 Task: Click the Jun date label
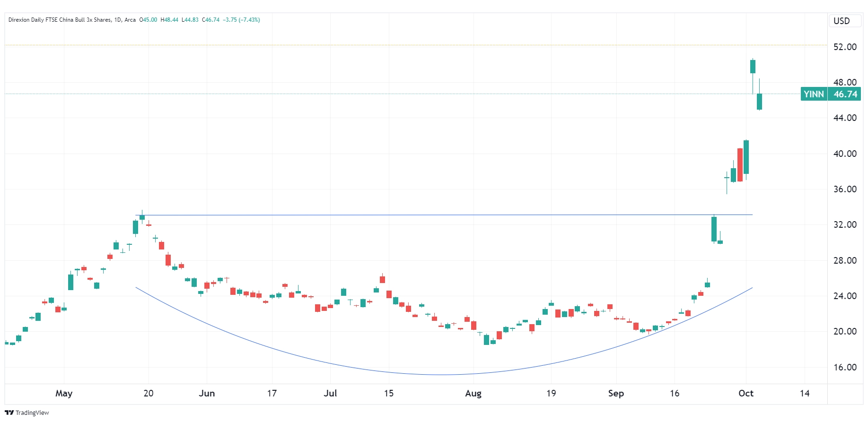(x=207, y=393)
